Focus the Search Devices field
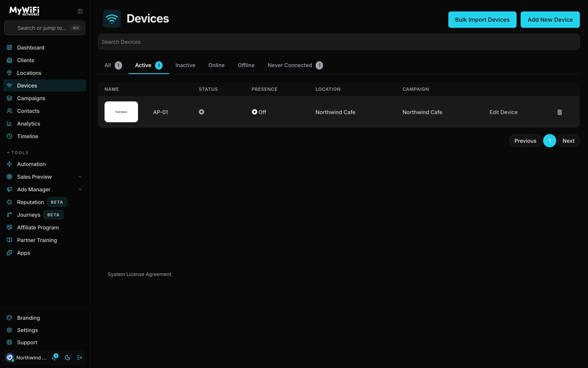The image size is (588, 368). pos(339,42)
